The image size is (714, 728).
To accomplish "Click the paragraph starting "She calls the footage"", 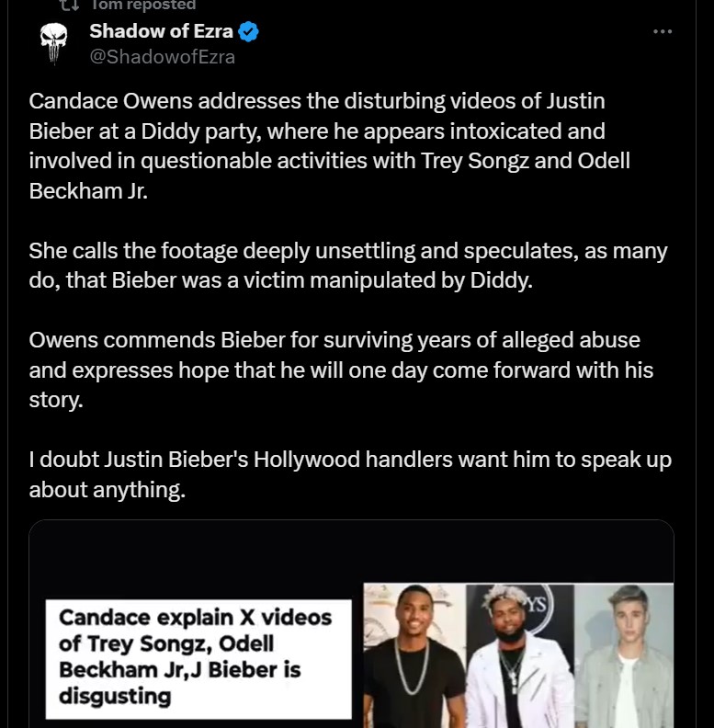I will (347, 265).
